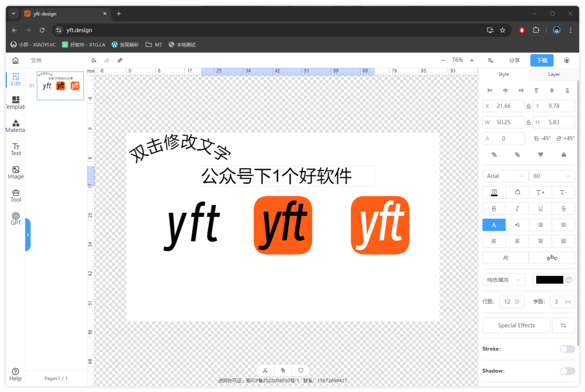Enable the Stroke toggle
585x392 pixels.
pos(567,349)
